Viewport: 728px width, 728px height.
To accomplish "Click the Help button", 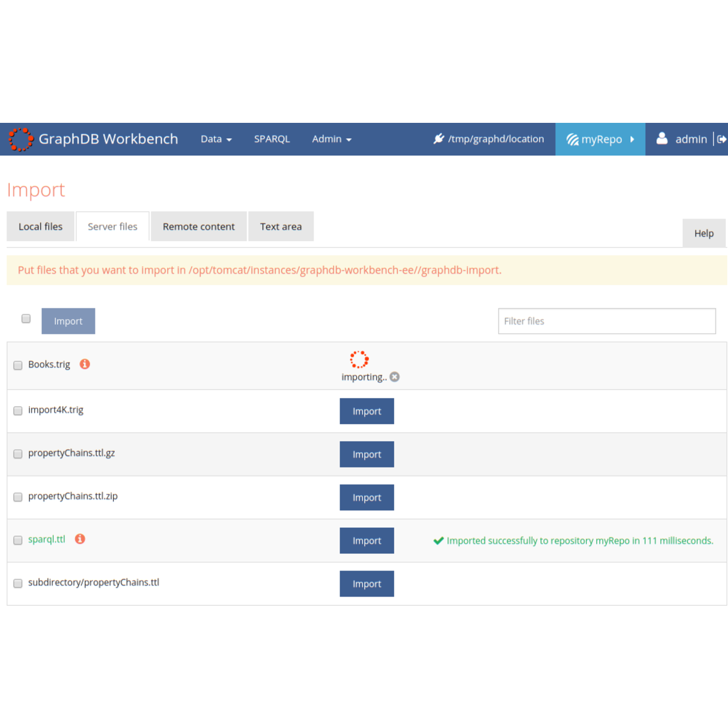I will (704, 233).
